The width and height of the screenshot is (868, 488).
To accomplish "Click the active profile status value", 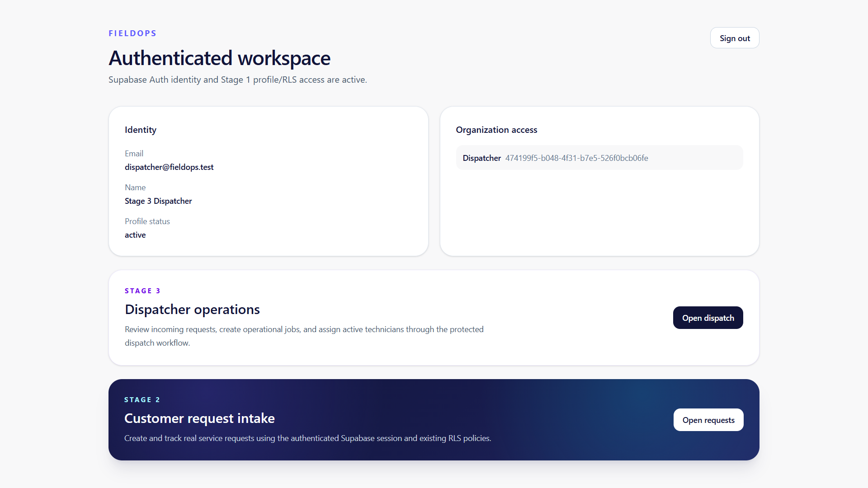I will pyautogui.click(x=135, y=235).
